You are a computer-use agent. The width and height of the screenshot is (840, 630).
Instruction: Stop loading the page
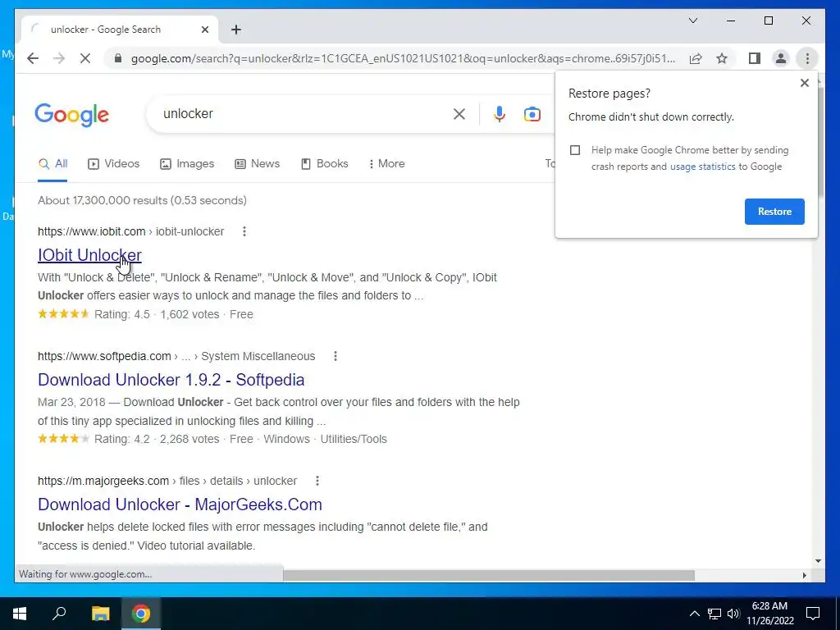pos(85,58)
